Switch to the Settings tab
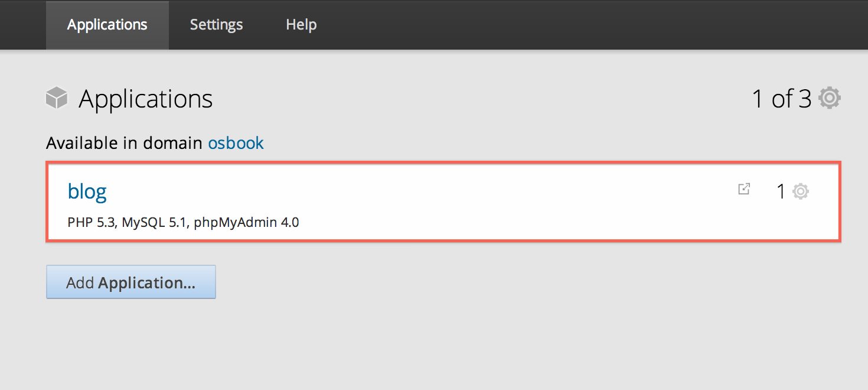The height and width of the screenshot is (390, 868). pos(216,25)
